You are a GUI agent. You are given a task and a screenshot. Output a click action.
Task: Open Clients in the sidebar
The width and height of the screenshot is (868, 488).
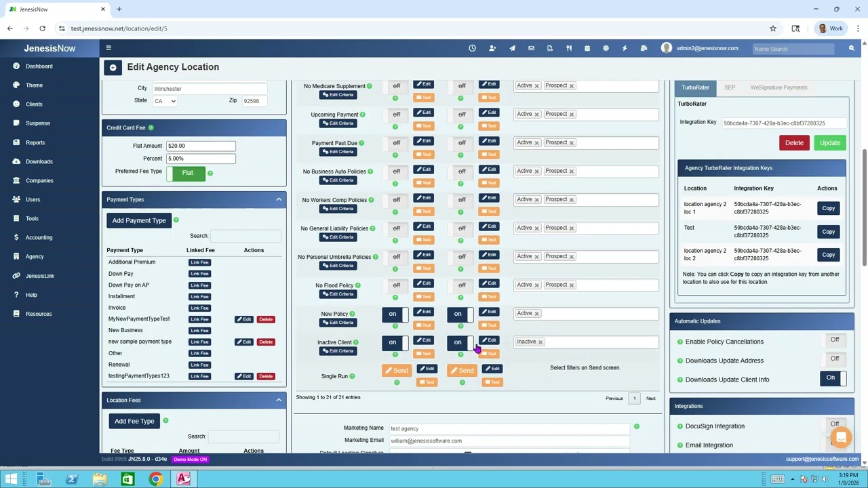(34, 104)
